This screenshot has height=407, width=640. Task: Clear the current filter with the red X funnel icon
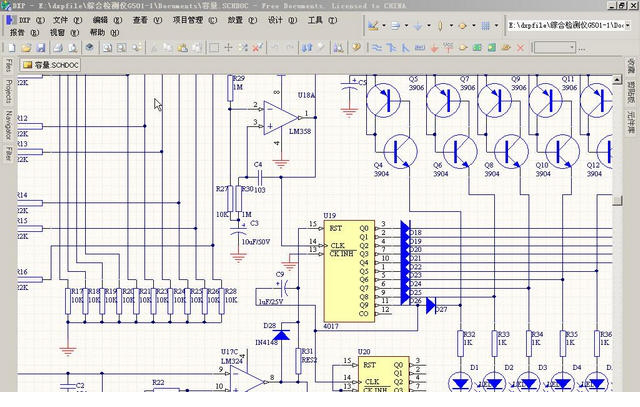point(257,48)
